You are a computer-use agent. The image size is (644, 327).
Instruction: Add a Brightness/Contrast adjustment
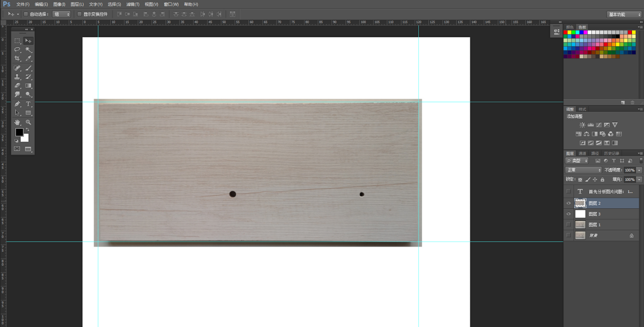pyautogui.click(x=582, y=125)
